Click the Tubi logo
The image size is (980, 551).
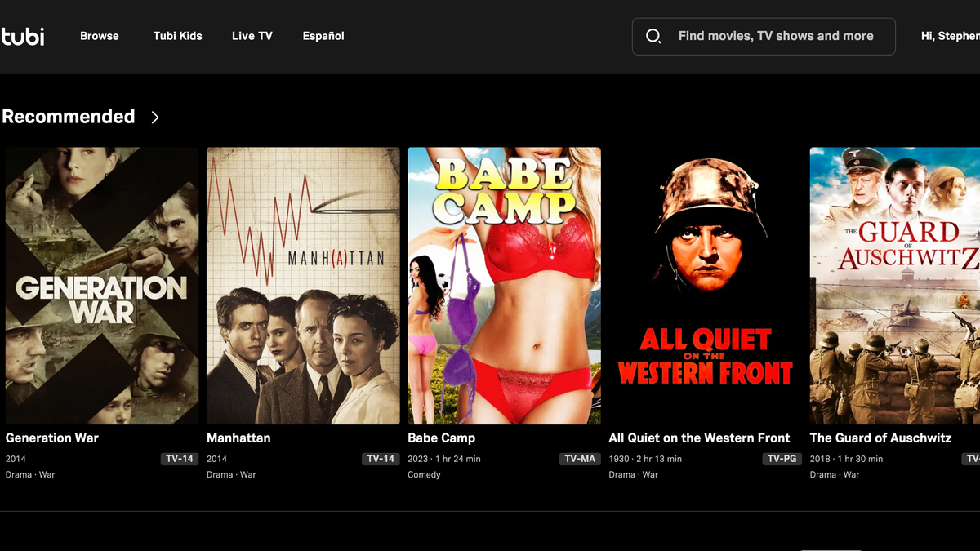[23, 36]
